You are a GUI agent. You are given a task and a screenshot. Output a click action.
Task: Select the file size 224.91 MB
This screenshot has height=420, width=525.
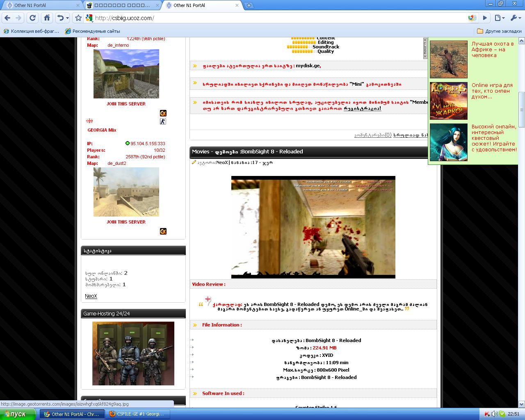click(324, 348)
